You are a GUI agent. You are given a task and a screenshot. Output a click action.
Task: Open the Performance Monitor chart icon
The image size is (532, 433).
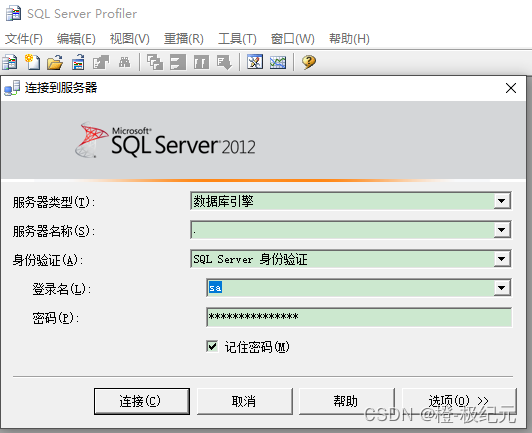point(278,62)
